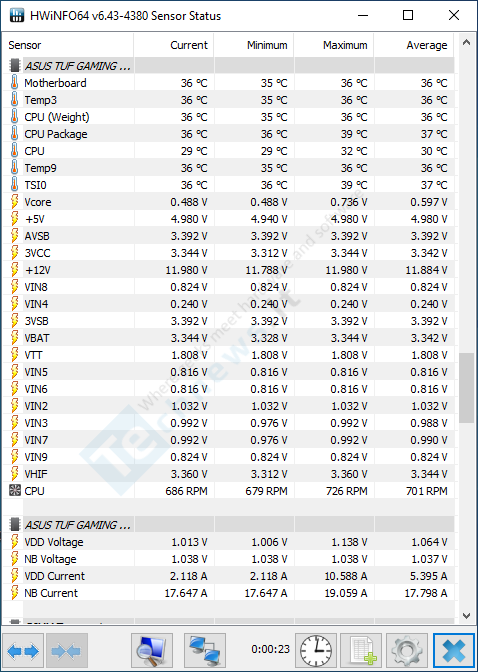Open the network remote sensors icon
478x672 pixels.
tap(205, 651)
